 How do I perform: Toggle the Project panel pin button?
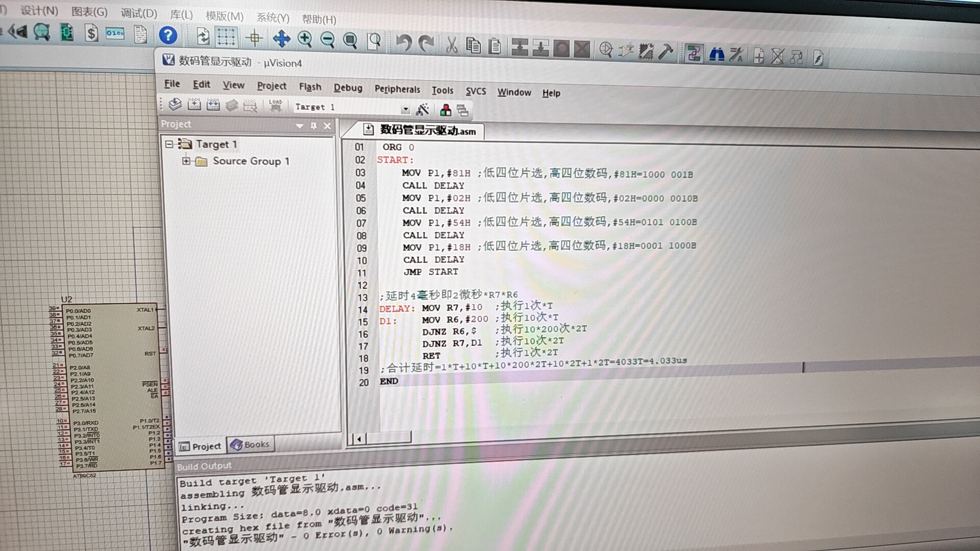pyautogui.click(x=313, y=126)
